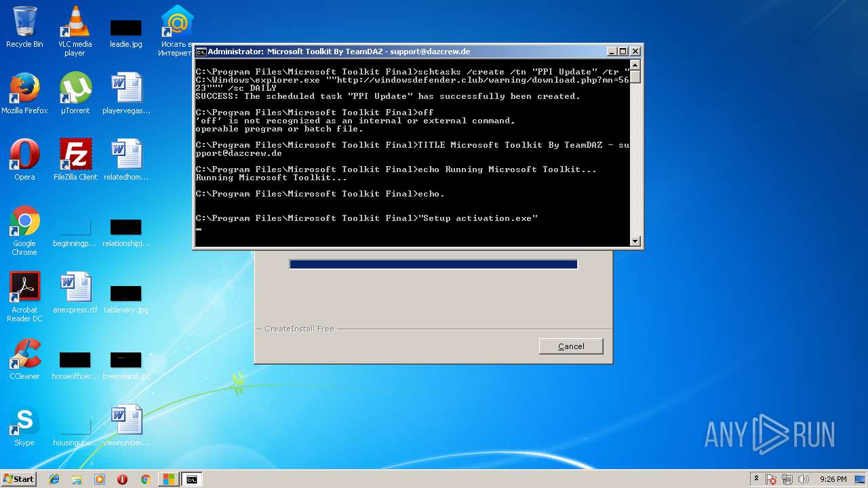868x488 pixels.
Task: Click the command prompt title bar text
Action: click(x=338, y=52)
